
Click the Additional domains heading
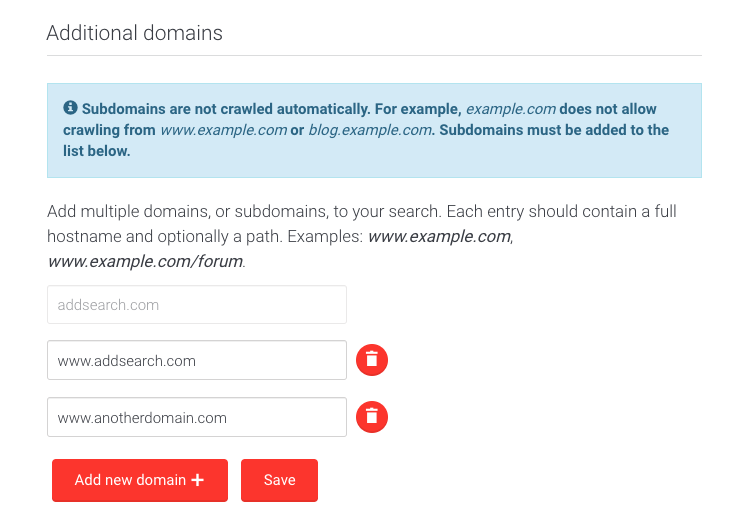135,33
